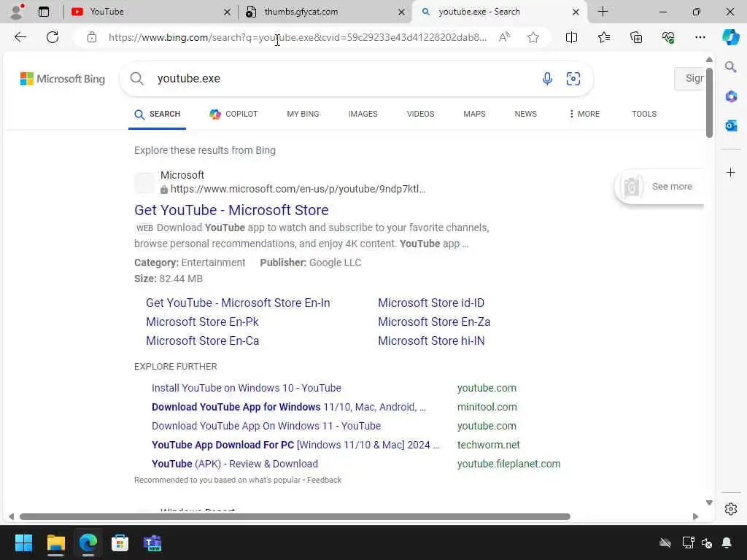Screen dimensions: 747x560
Task: Click the See more button
Action: (659, 187)
